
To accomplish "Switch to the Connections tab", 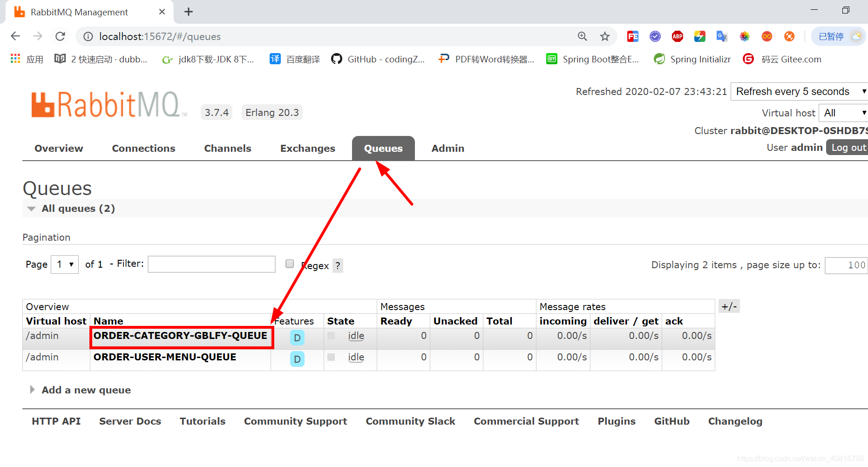I will coord(143,149).
